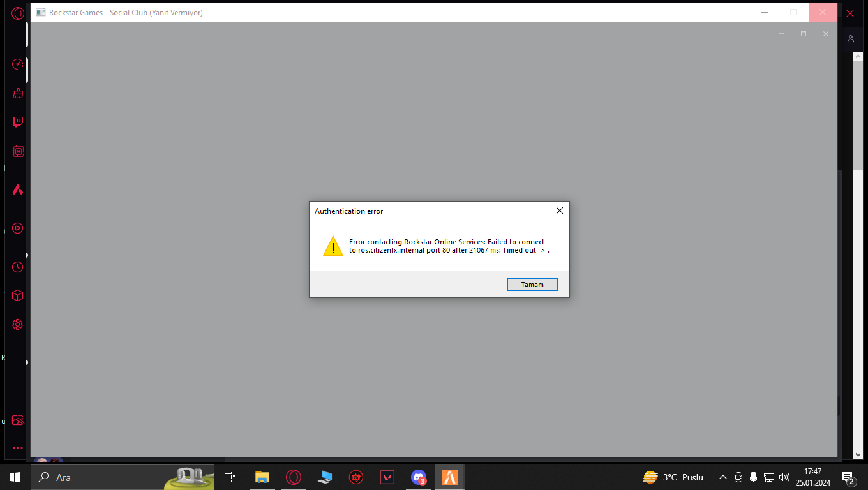Open History clock icon in Opera sidebar
This screenshot has height=490, width=868.
coord(18,267)
